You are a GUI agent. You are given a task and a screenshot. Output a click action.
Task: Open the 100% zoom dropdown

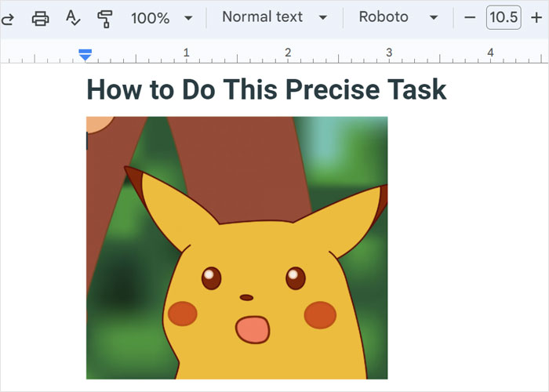pyautogui.click(x=162, y=18)
